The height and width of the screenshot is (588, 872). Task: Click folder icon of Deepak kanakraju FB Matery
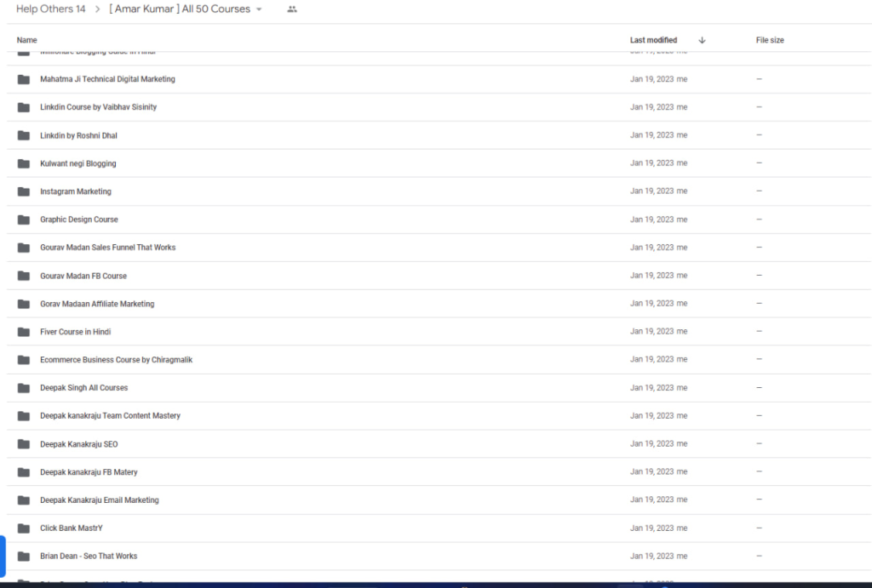tap(23, 472)
